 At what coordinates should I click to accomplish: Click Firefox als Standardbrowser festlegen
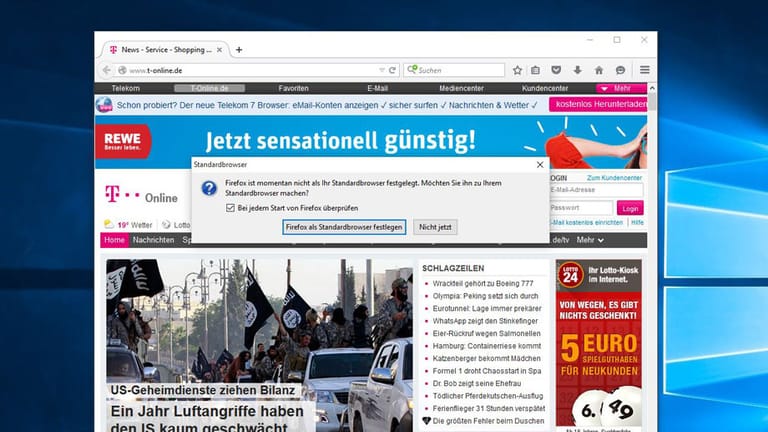point(344,227)
